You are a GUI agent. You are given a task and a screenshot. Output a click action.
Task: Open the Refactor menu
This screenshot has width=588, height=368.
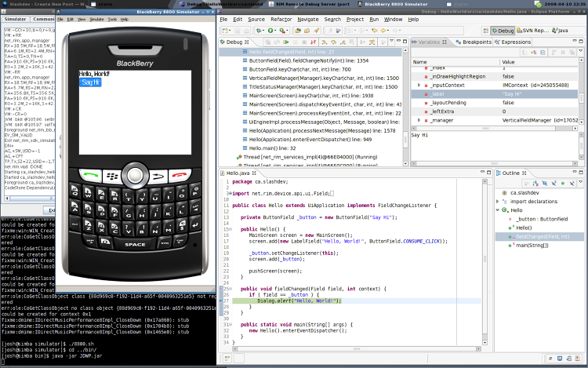point(281,19)
